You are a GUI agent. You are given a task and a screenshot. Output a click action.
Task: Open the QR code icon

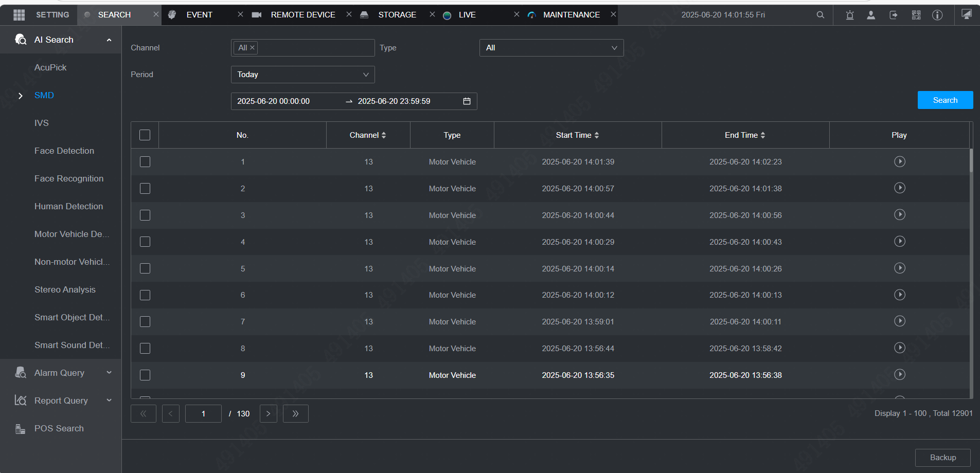[x=916, y=15]
